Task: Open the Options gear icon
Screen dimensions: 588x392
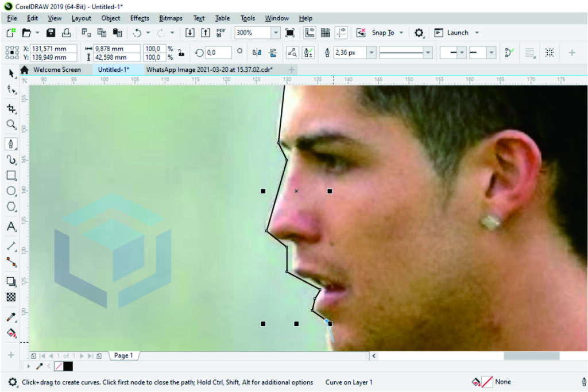Action: [x=419, y=33]
